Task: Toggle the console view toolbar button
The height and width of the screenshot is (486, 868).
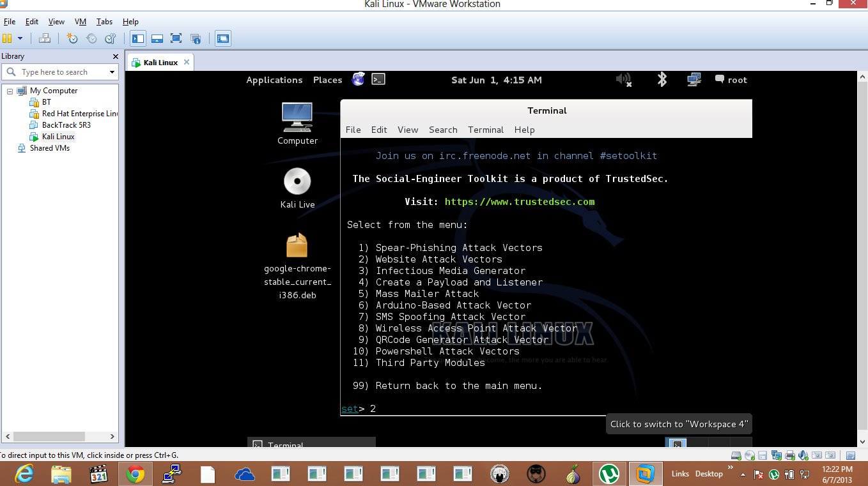Action: (x=222, y=38)
